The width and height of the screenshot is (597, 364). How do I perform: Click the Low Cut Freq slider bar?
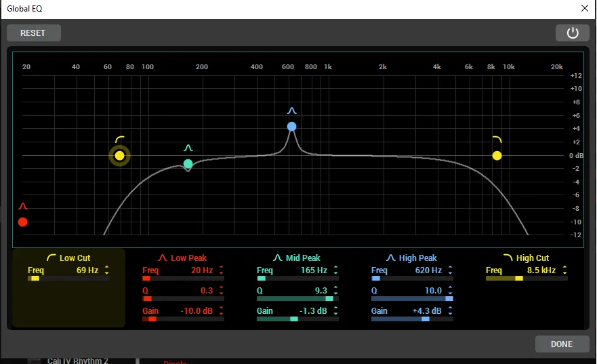coord(68,279)
